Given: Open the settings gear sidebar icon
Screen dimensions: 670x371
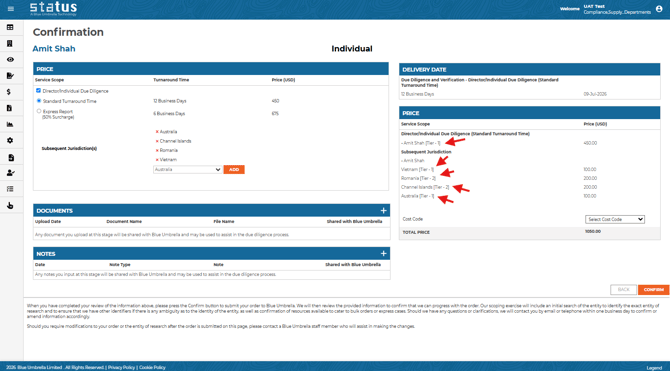Looking at the screenshot, I should coord(10,140).
